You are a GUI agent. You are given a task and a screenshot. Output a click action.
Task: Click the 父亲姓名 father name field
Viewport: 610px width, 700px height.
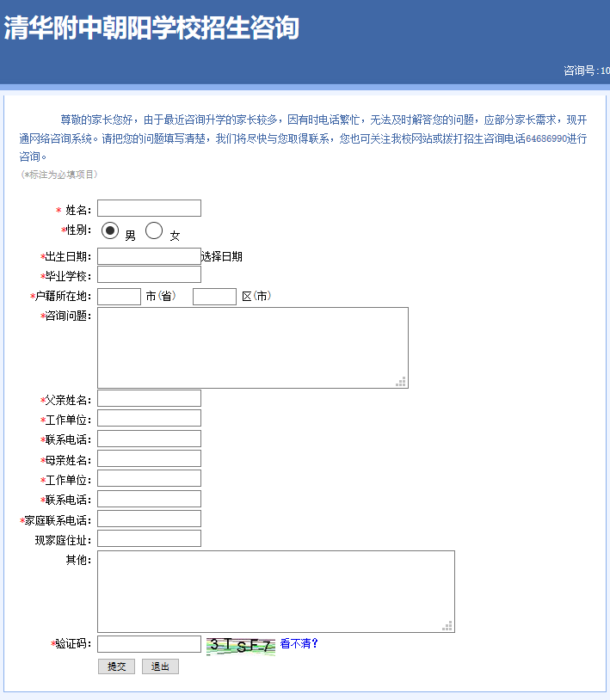[x=149, y=398]
